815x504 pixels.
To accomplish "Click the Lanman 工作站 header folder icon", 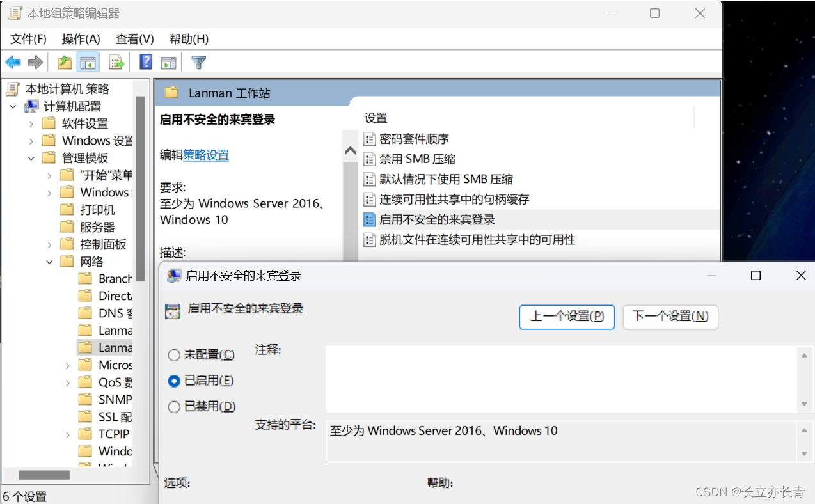I will tap(171, 93).
